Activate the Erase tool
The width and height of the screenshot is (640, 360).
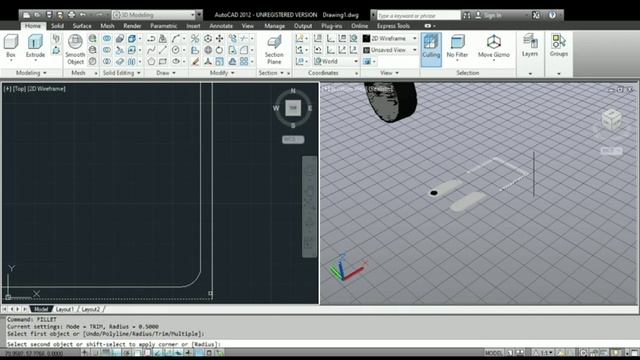[195, 61]
